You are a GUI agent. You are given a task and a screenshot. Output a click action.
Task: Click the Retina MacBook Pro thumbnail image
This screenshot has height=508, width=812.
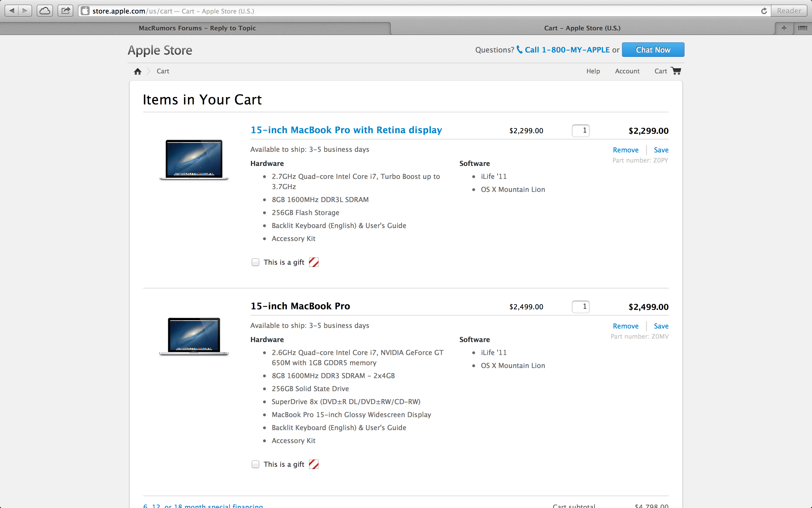194,159
